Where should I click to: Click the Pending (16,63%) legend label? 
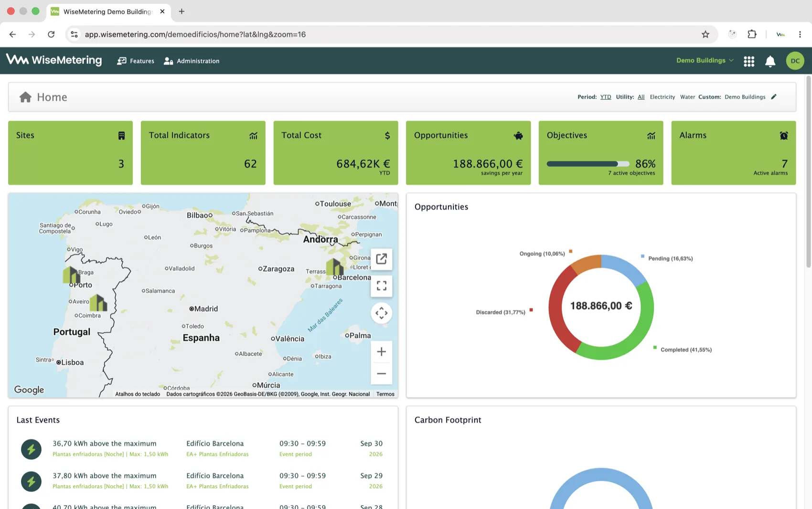pos(670,258)
